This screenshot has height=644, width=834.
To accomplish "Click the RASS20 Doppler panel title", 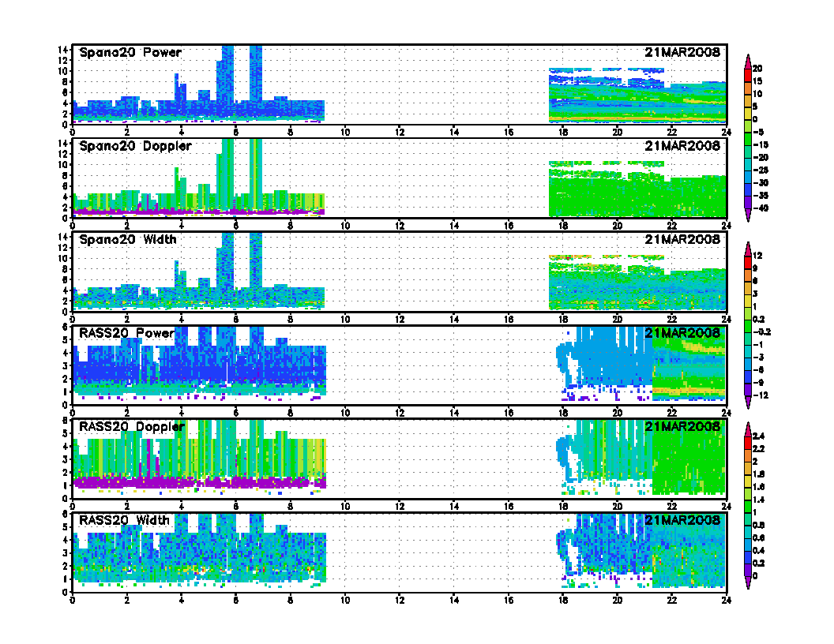I will 131,427.
